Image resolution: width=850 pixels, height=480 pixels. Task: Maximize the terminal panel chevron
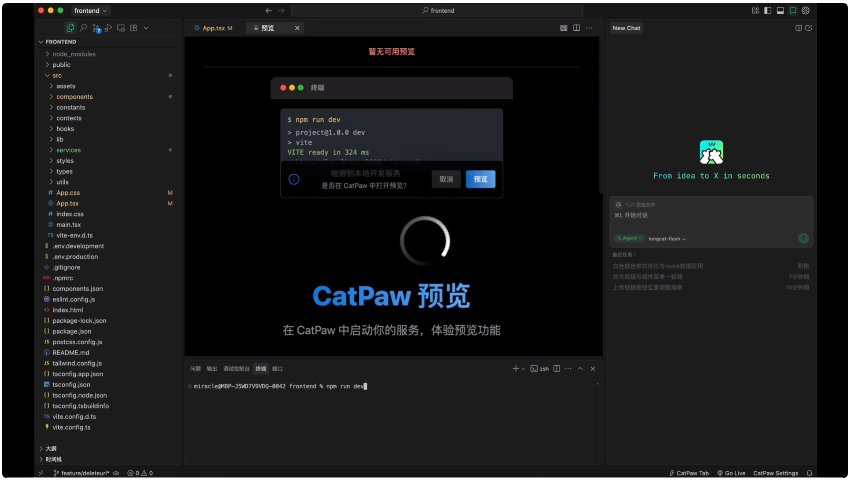click(581, 369)
